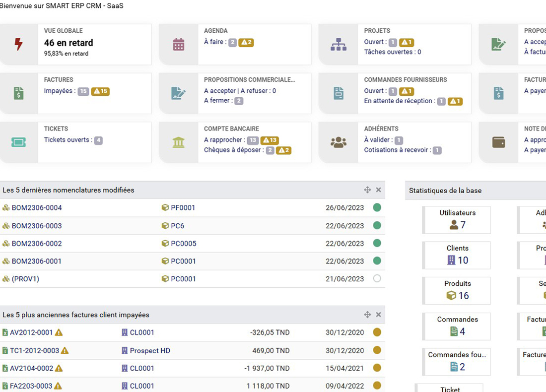
Task: Click move handle of unpaid invoices widget
Action: pos(367,315)
